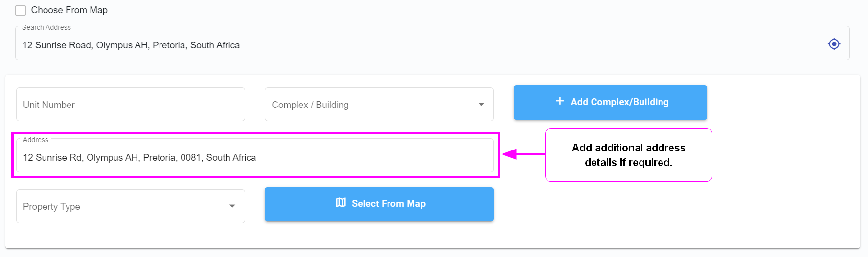Click the Property Type caret arrow
The image size is (868, 257).
coord(232,206)
